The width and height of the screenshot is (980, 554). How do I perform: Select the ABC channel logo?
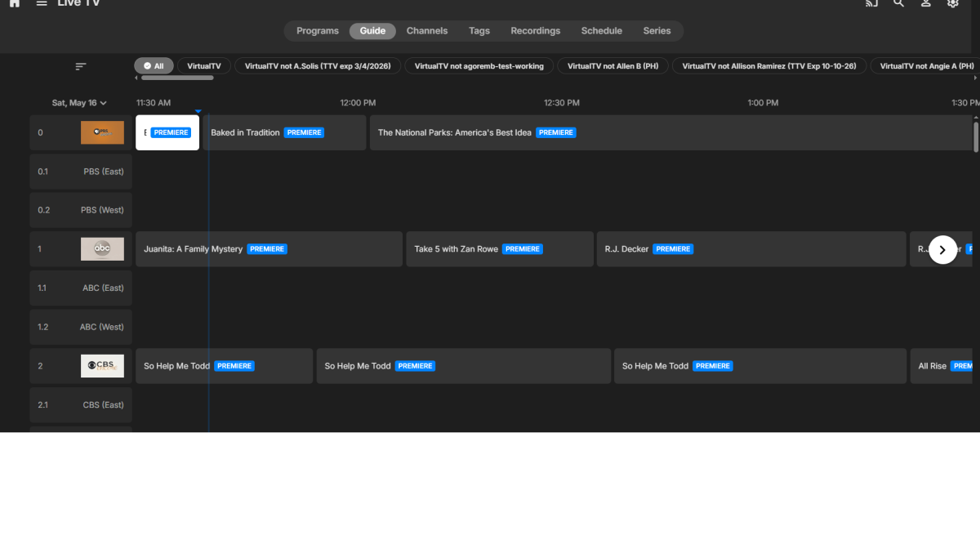coord(102,249)
